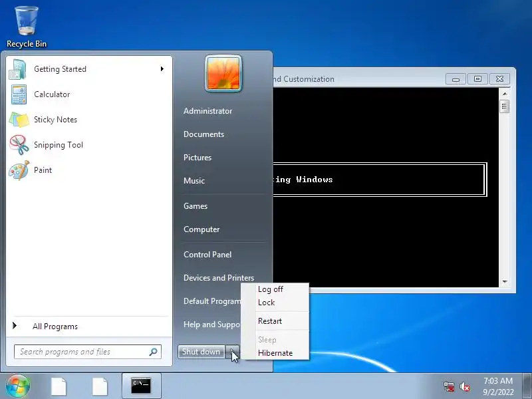This screenshot has height=399, width=532.
Task: Click the search magnifier icon
Action: pos(154,352)
